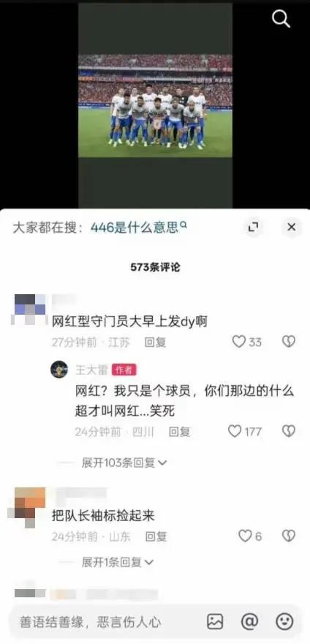
Task: Open search via the magnifier icon
Action: pos(281,18)
